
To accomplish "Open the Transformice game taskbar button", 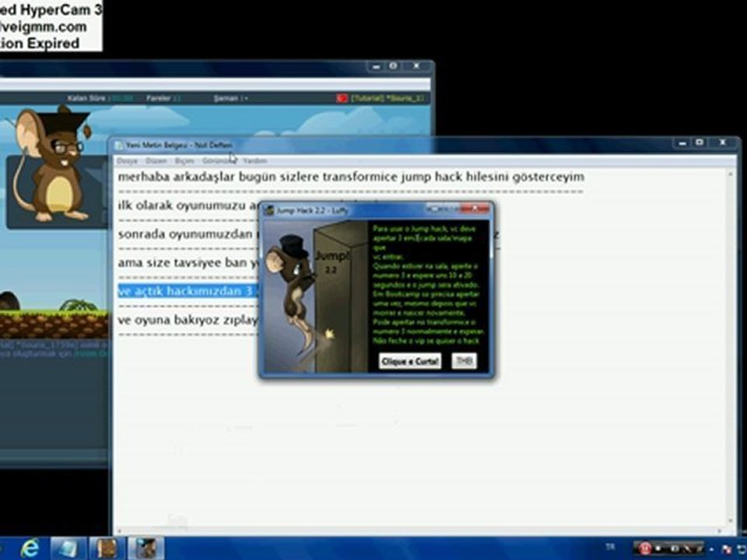I will [x=107, y=548].
